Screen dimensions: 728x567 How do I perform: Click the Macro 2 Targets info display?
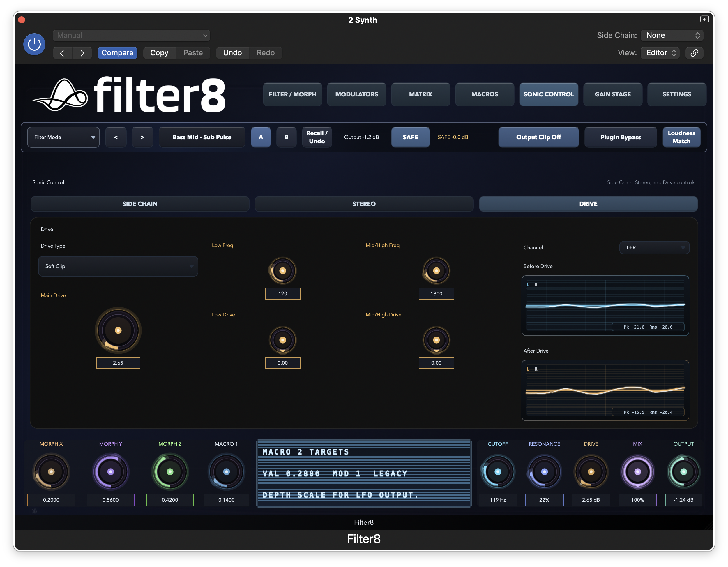click(x=364, y=473)
